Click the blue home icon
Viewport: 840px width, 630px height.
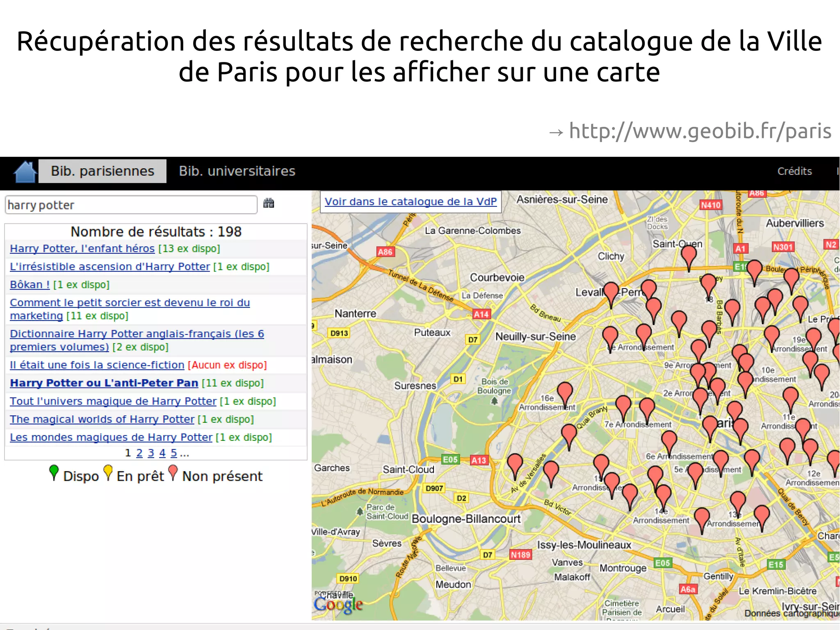click(x=25, y=172)
